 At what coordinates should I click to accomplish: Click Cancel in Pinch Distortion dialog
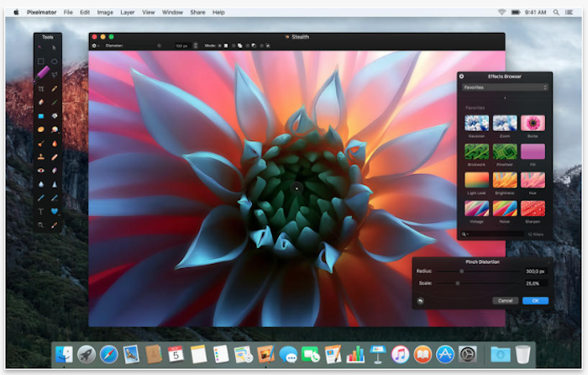coord(505,301)
